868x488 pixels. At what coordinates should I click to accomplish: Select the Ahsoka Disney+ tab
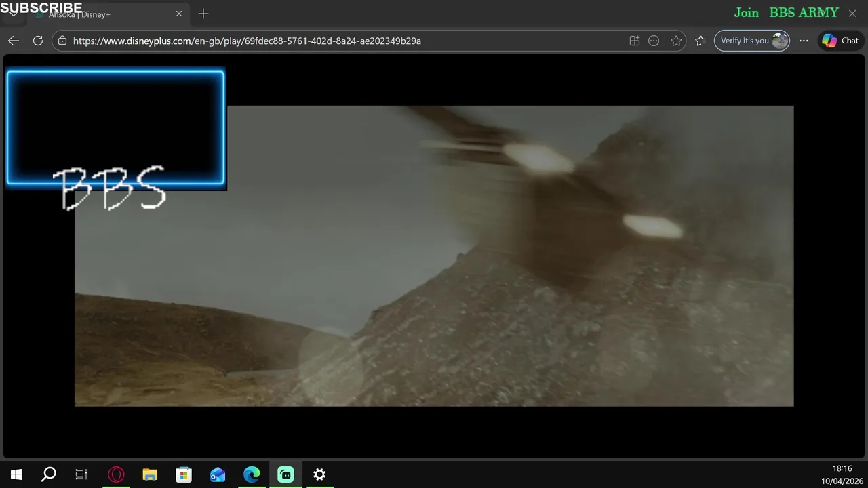click(108, 14)
